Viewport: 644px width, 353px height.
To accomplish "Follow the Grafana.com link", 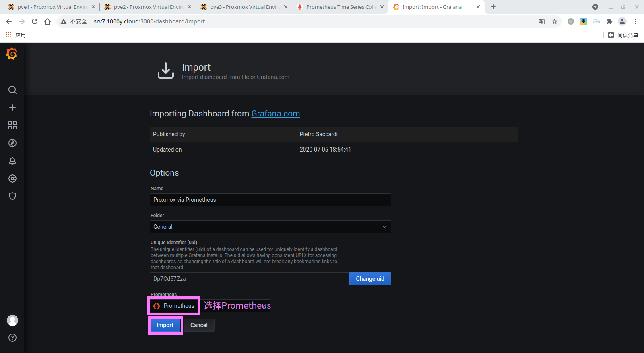I will tap(275, 114).
